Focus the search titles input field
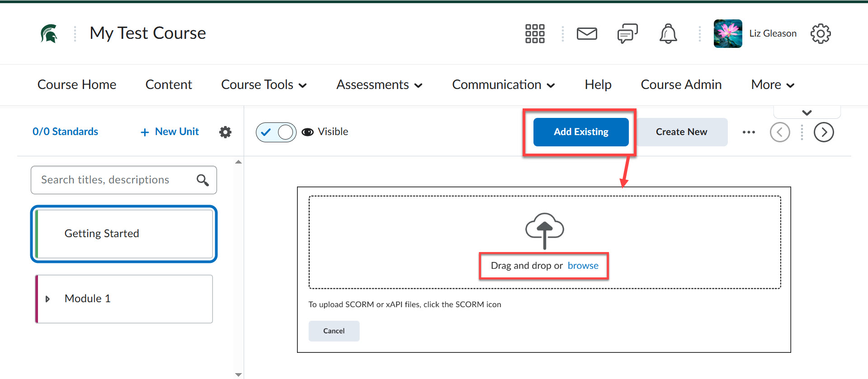 tap(113, 180)
